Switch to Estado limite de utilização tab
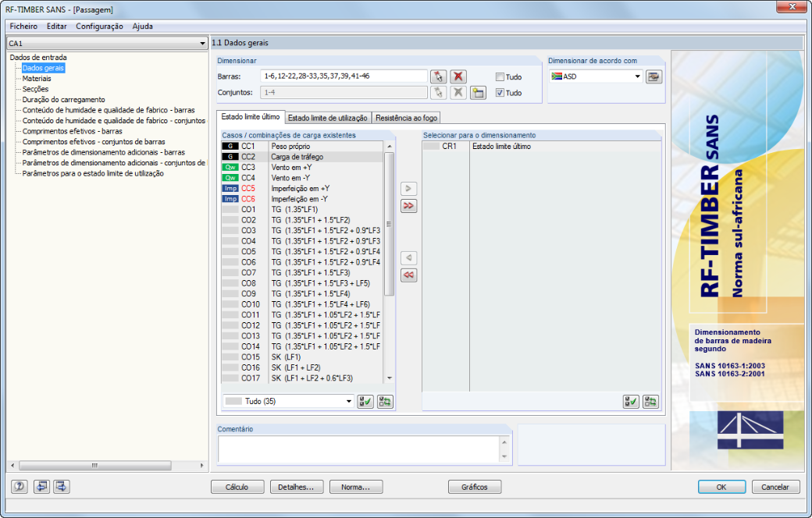This screenshot has width=812, height=518. pos(328,118)
